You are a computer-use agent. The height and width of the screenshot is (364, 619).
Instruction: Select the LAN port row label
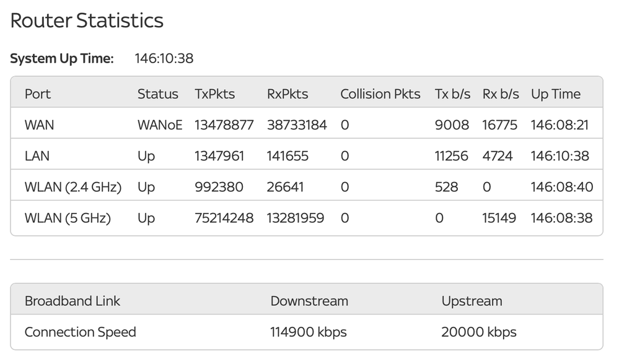coord(37,156)
